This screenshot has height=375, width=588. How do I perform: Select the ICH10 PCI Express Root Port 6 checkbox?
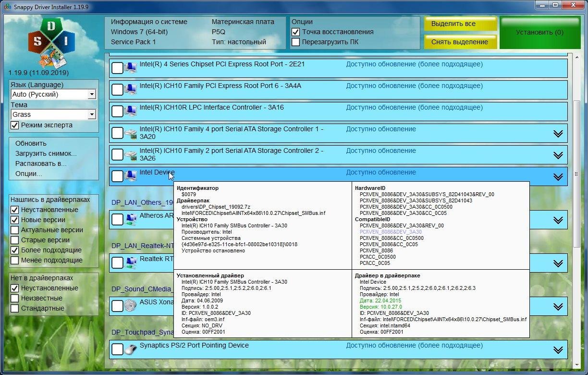pyautogui.click(x=117, y=90)
